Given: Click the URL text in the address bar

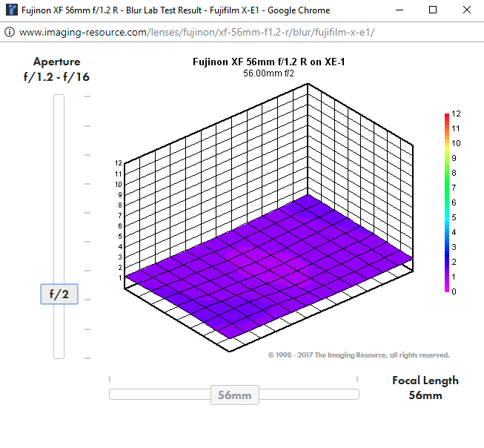Looking at the screenshot, I should 196,32.
